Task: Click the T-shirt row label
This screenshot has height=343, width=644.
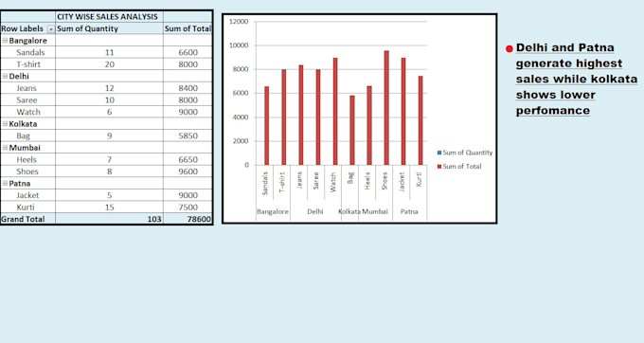Action: tap(28, 64)
